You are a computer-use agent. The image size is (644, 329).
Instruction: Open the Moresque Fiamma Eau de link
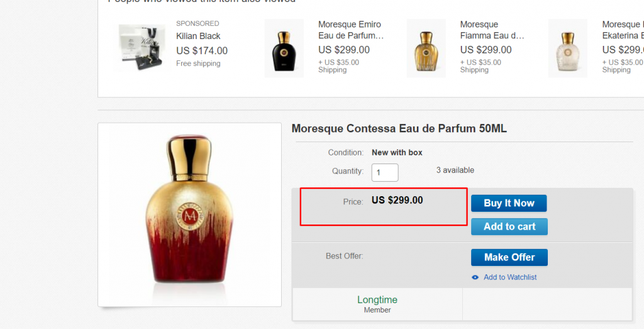pyautogui.click(x=492, y=30)
